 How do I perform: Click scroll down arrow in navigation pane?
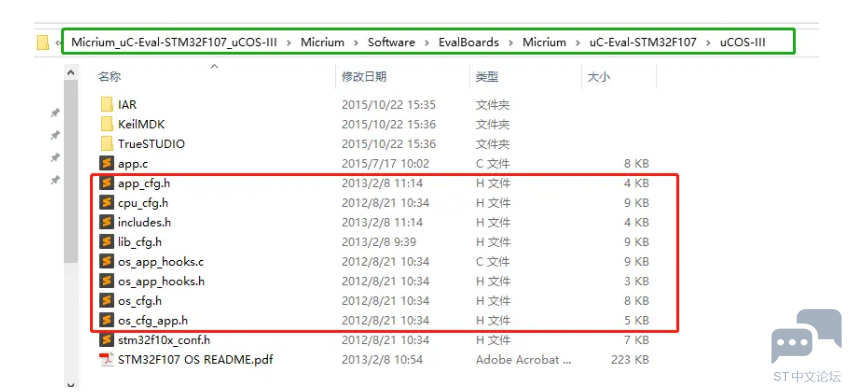[x=70, y=384]
